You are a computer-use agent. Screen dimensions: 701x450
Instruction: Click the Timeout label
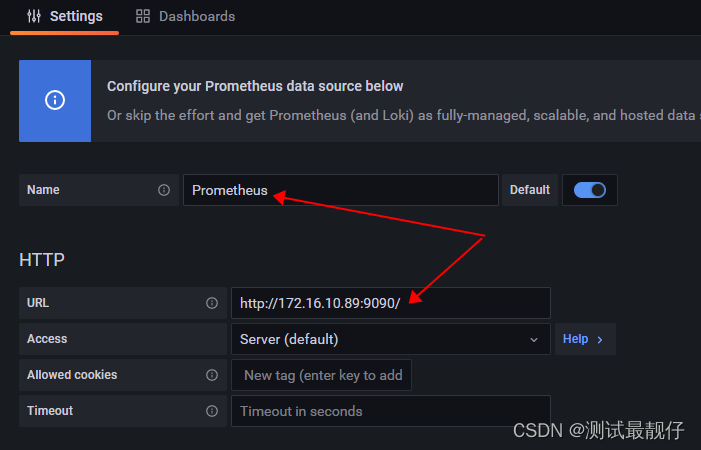click(50, 410)
